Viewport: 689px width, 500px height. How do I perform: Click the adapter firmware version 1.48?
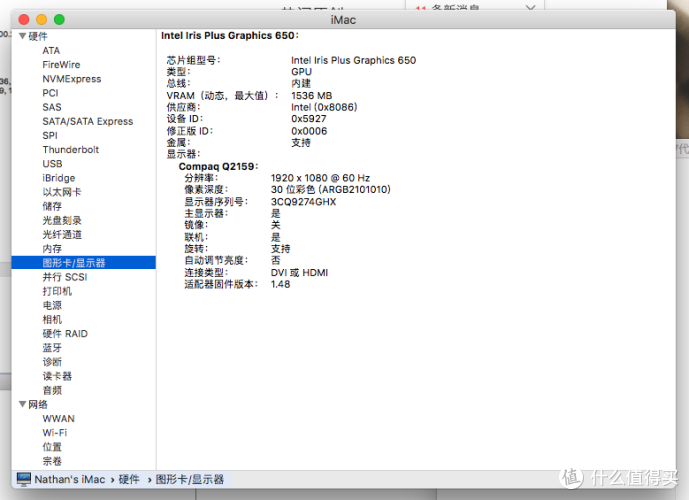click(x=280, y=284)
